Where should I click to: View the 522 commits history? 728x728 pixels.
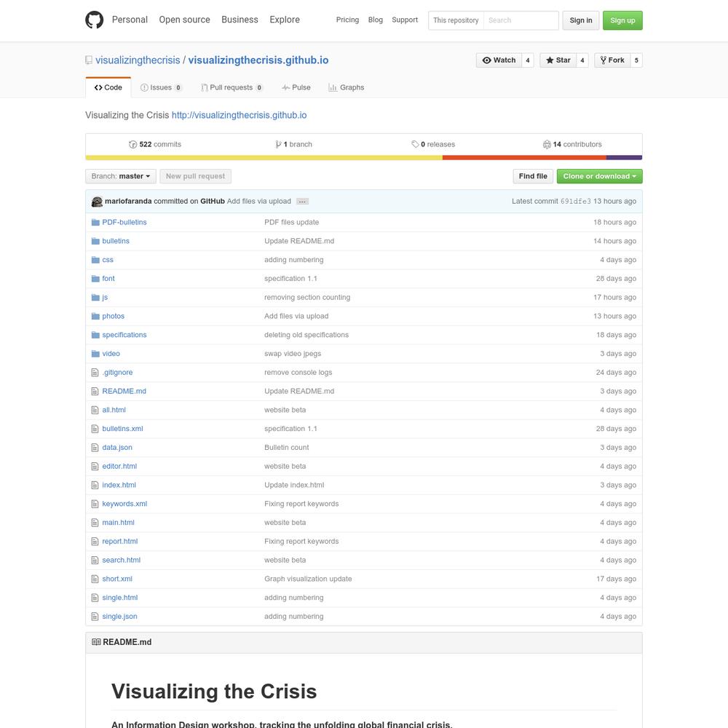[x=155, y=144]
